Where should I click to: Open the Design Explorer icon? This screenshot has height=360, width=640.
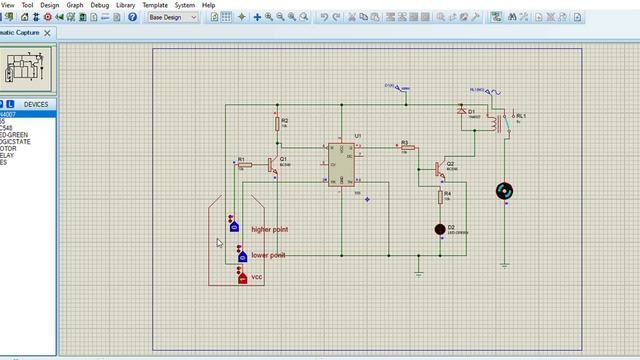coord(82,17)
